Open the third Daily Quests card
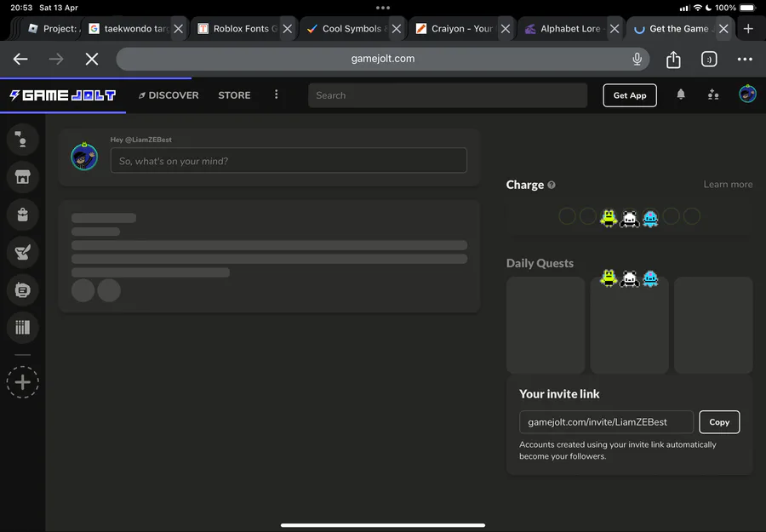766x532 pixels. click(713, 325)
